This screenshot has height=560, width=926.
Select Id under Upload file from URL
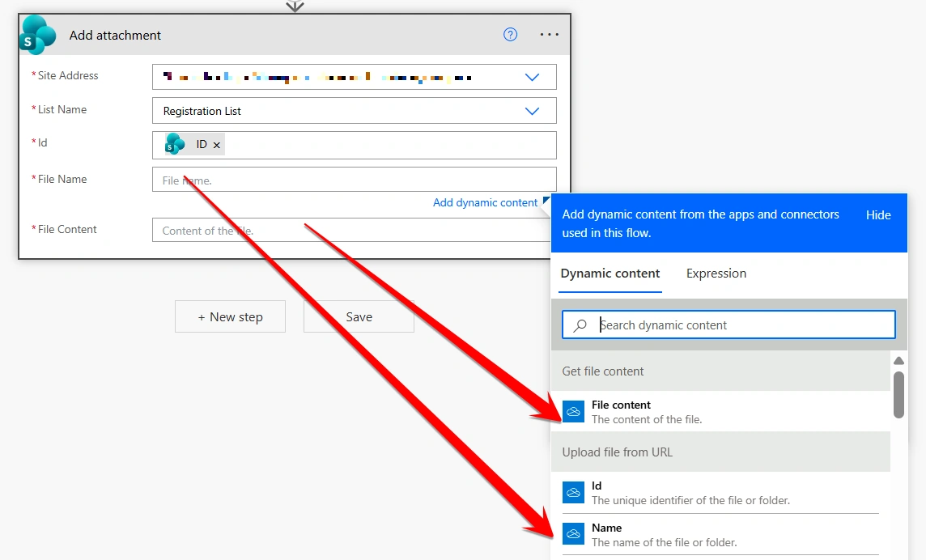[x=720, y=493]
